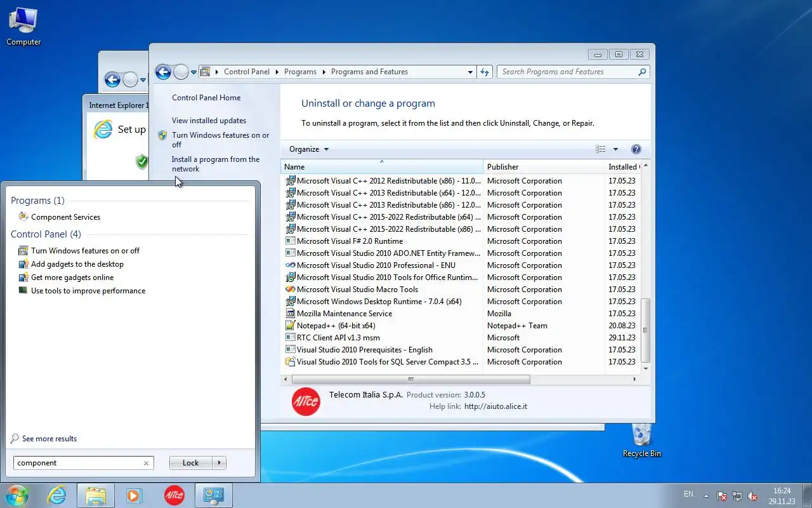Click Back button in the background Explorer window

coord(112,79)
